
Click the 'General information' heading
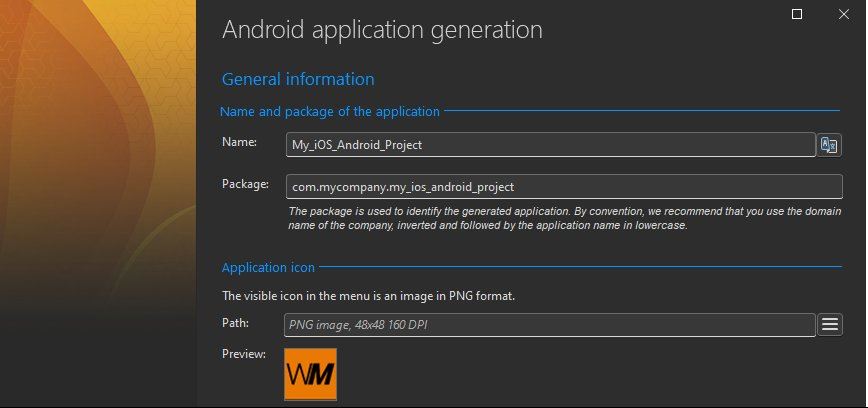pyautogui.click(x=298, y=79)
